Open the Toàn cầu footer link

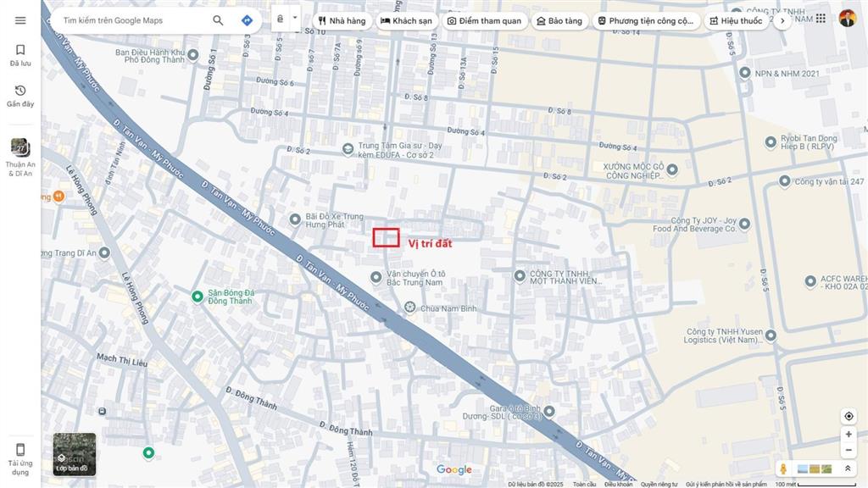click(x=584, y=484)
